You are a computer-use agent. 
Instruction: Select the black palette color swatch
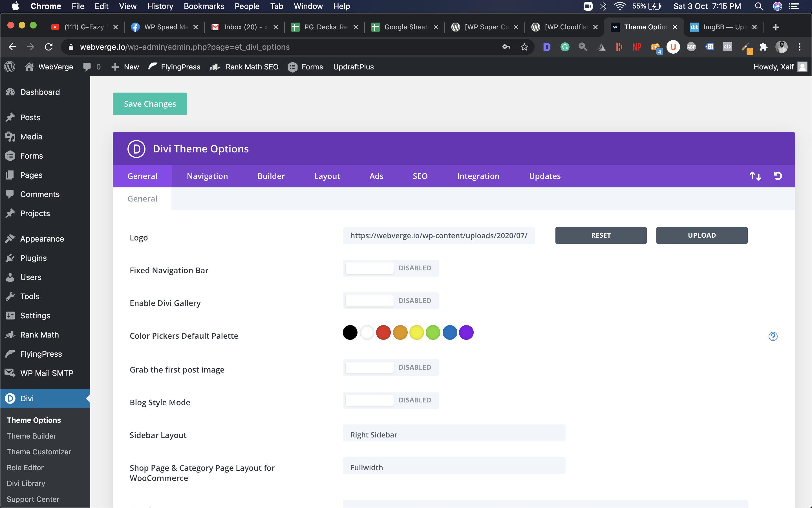coord(350,333)
